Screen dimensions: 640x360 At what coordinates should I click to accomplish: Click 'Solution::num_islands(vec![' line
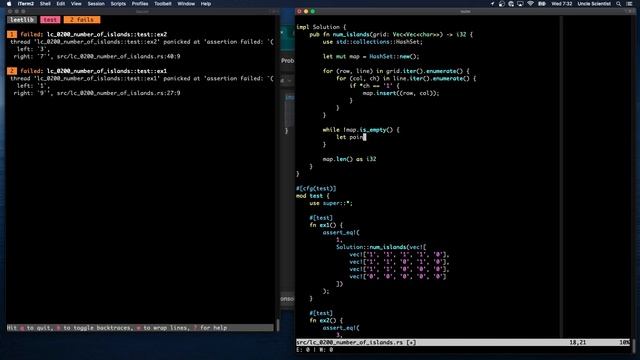[x=381, y=247]
